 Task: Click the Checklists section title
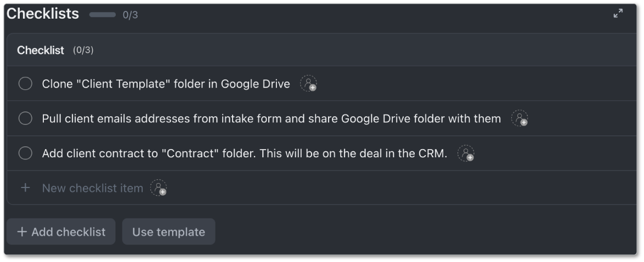click(43, 14)
